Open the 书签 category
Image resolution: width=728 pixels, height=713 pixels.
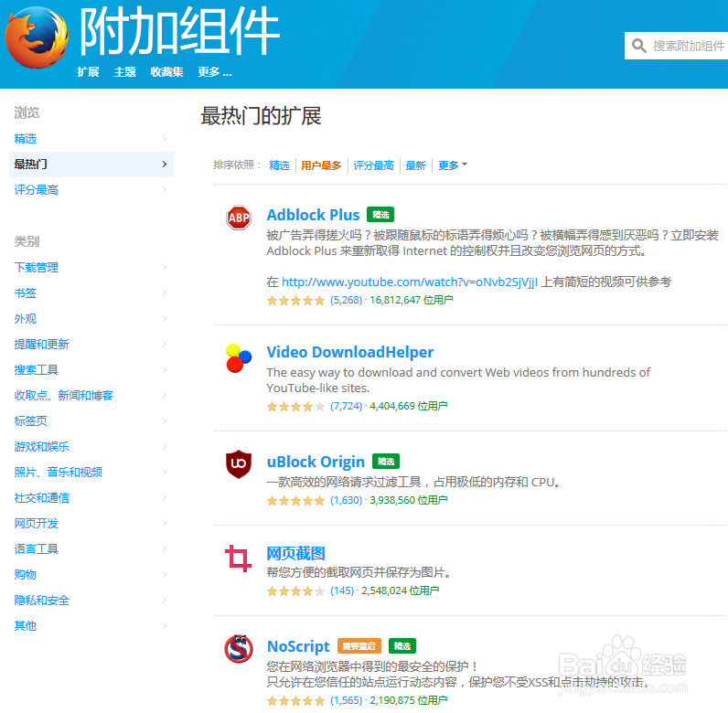25,293
